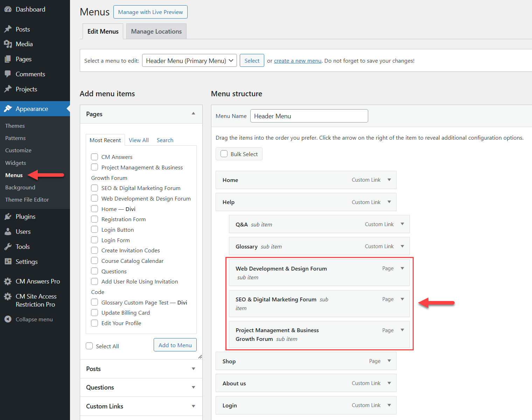Expand the About us menu item arrow

(x=389, y=383)
